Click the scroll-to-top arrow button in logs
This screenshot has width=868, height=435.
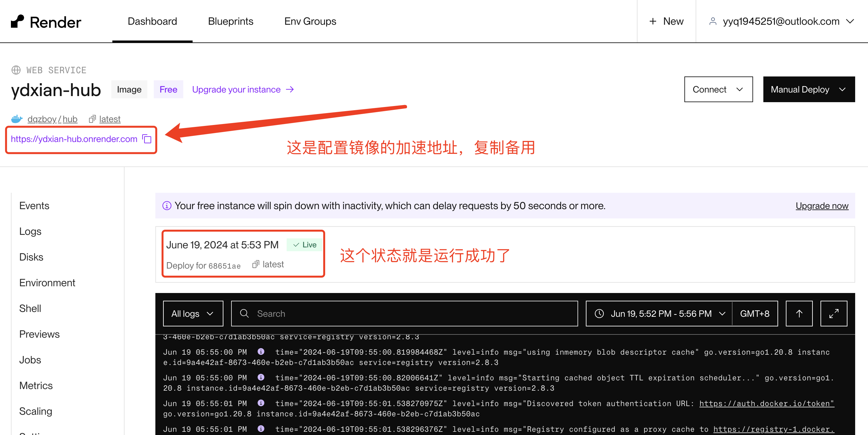click(x=799, y=314)
